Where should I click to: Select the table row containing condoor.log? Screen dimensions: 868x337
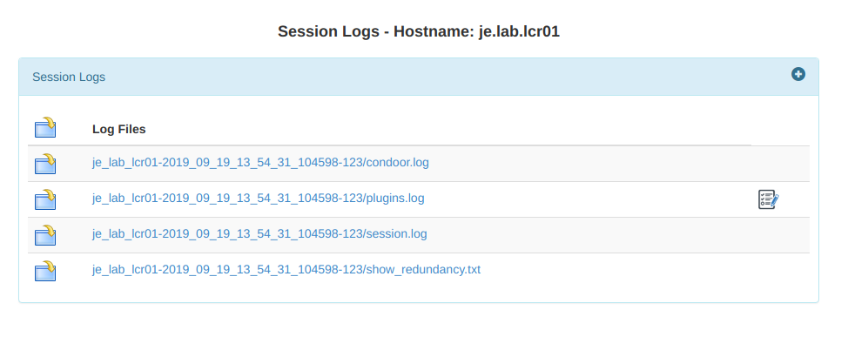419,164
